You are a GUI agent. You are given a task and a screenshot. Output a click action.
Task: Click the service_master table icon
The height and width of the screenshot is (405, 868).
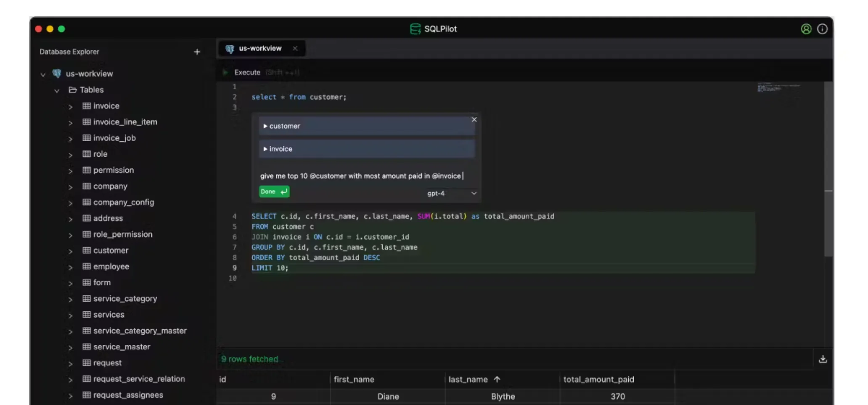tap(87, 347)
